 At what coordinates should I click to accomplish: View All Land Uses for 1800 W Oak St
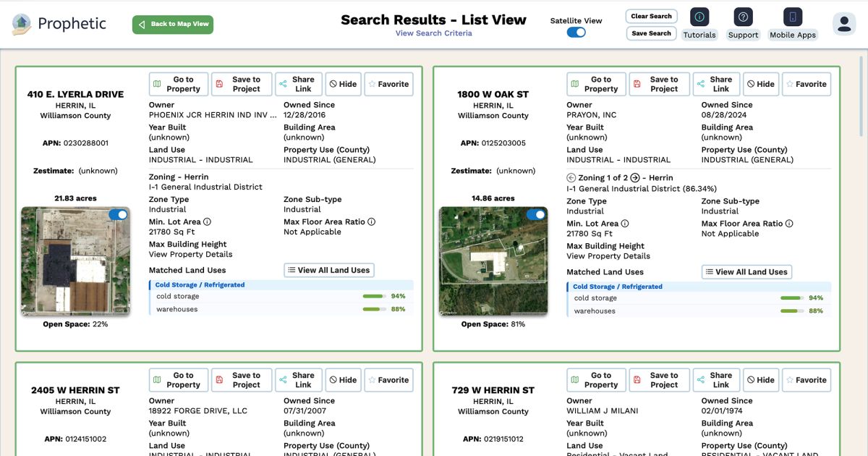click(x=746, y=272)
